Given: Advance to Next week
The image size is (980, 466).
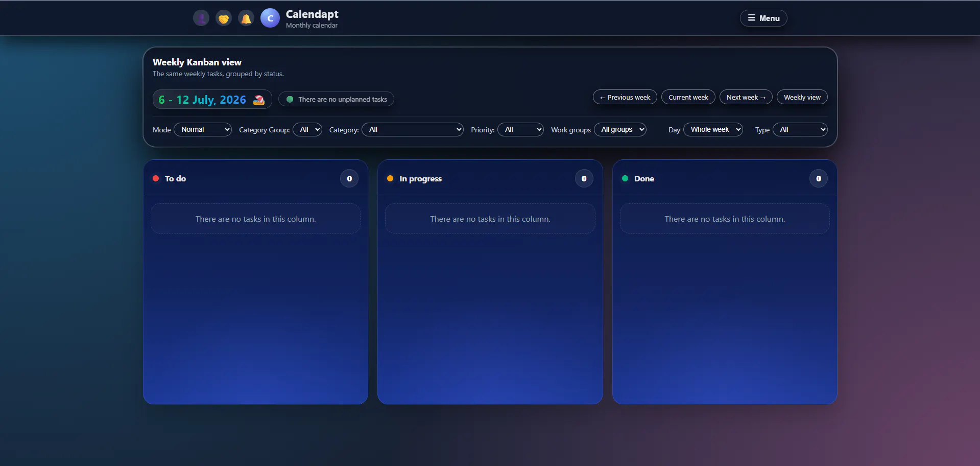Looking at the screenshot, I should click(746, 97).
